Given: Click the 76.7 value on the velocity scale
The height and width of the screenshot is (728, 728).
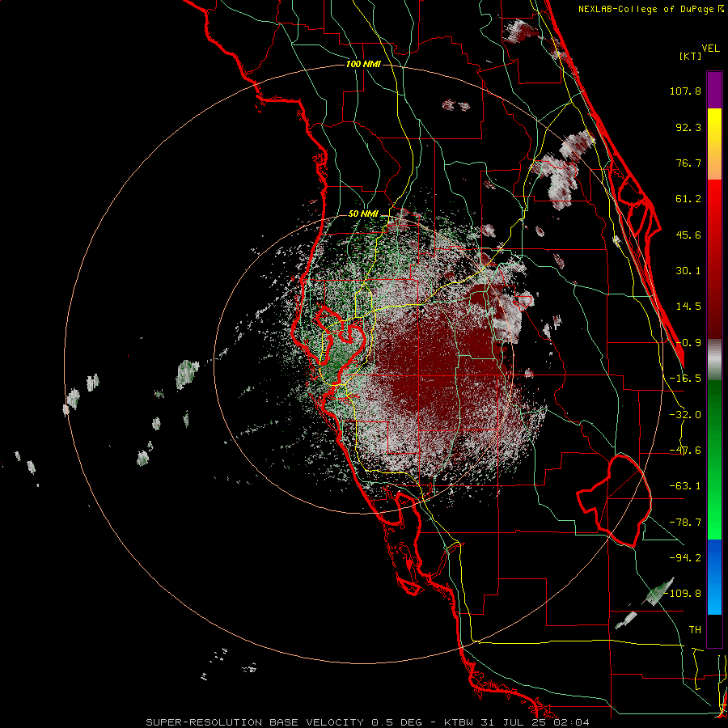Looking at the screenshot, I should click(688, 163).
